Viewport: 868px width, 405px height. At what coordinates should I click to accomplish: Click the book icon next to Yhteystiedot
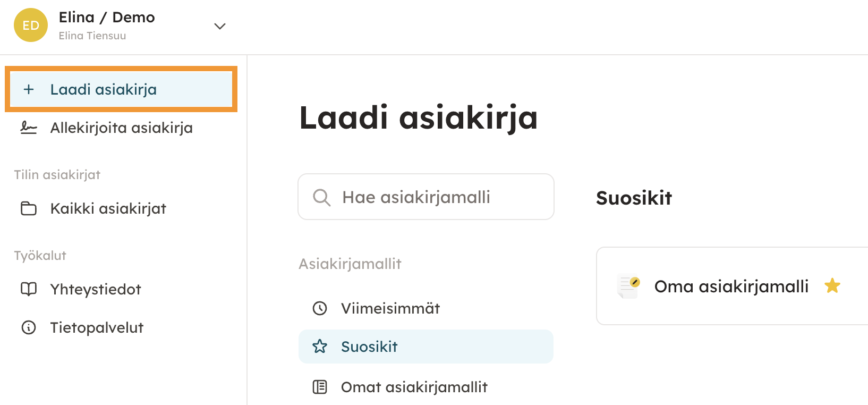pos(29,289)
